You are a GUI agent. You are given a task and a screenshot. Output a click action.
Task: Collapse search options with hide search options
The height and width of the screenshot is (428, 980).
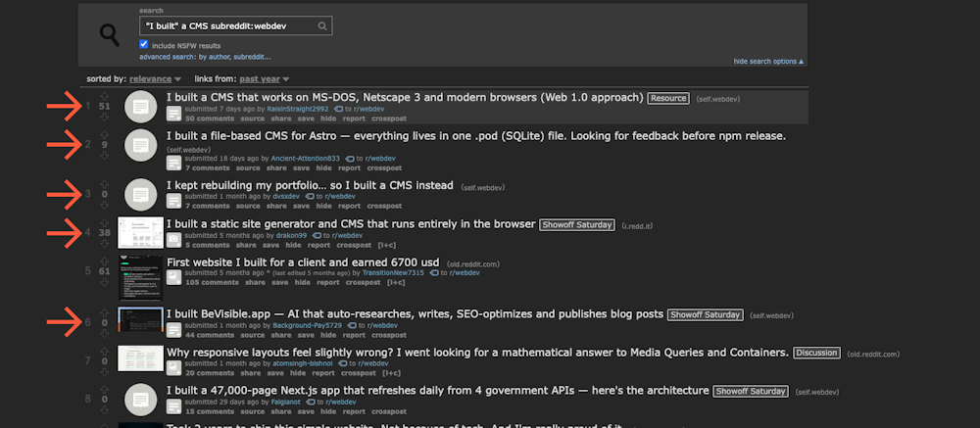[768, 62]
